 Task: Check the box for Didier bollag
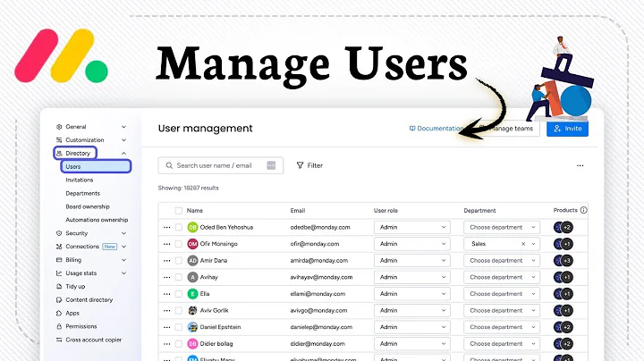[179, 344]
